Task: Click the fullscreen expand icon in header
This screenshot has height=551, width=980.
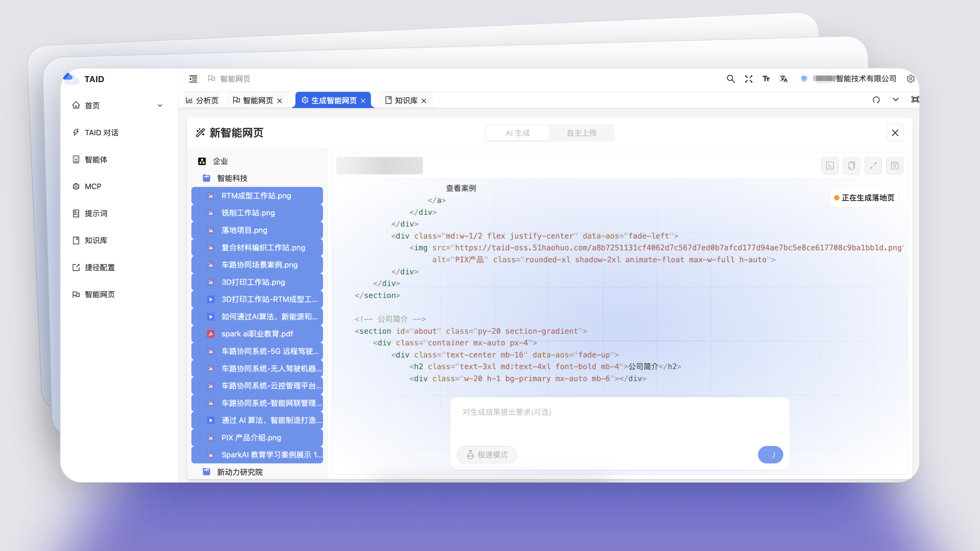Action: [x=748, y=79]
